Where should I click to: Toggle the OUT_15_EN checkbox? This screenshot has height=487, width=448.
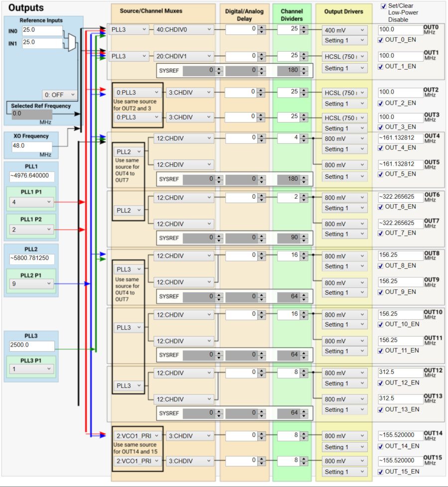[380, 472]
